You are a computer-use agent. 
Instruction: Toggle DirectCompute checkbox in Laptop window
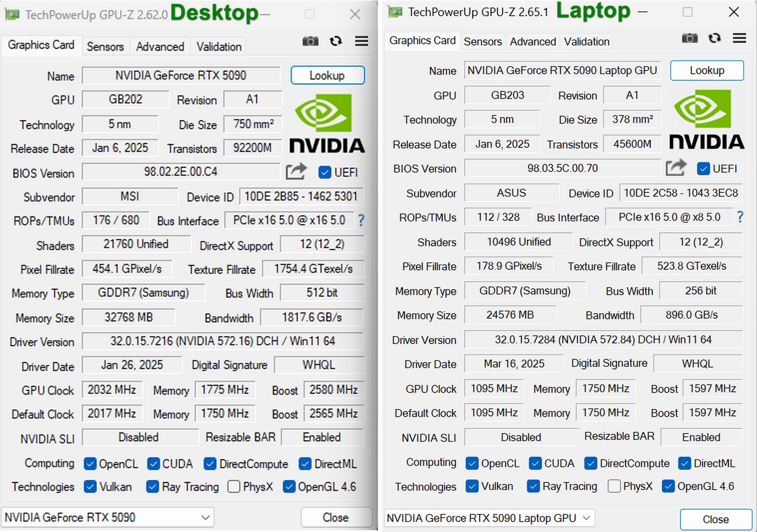[590, 464]
